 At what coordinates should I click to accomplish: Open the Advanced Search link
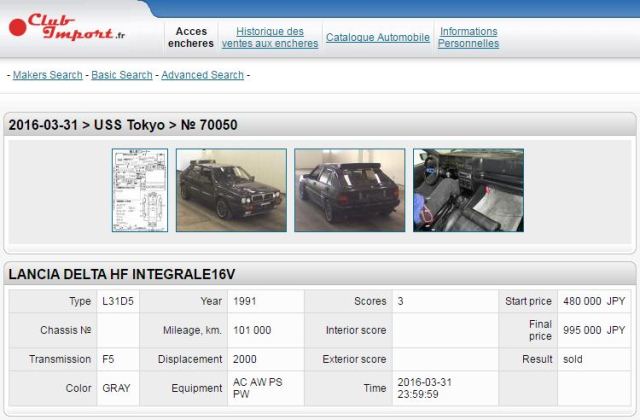(202, 75)
